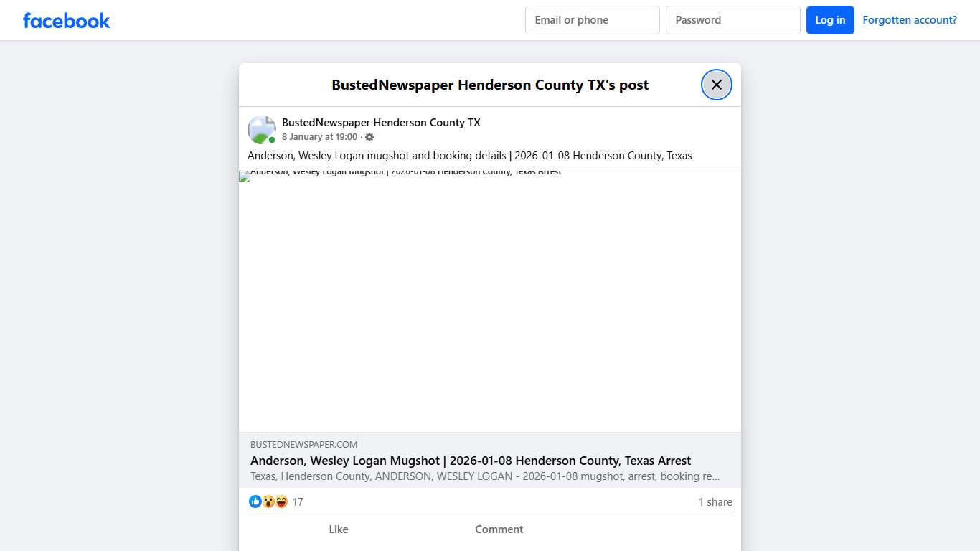The height and width of the screenshot is (551, 980).
Task: Open the BustedNewspaper Henderson County TX page
Action: point(381,122)
